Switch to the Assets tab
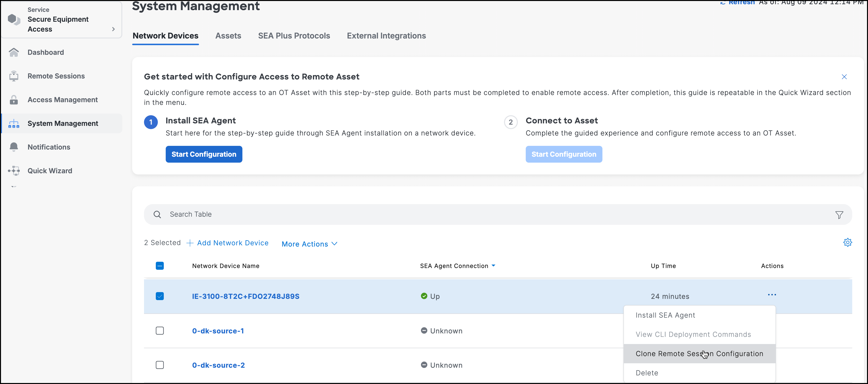Screen dimensions: 868x384 coord(228,36)
